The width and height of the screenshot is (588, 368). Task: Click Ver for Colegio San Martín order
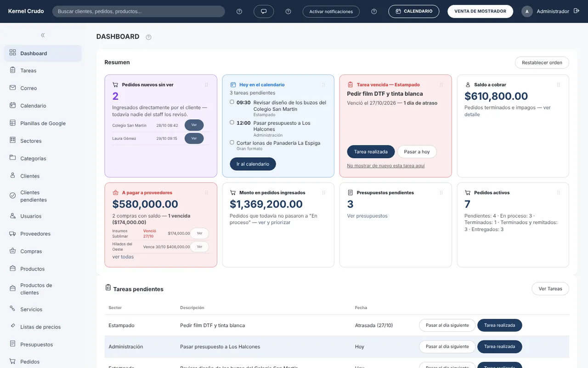[x=194, y=125]
